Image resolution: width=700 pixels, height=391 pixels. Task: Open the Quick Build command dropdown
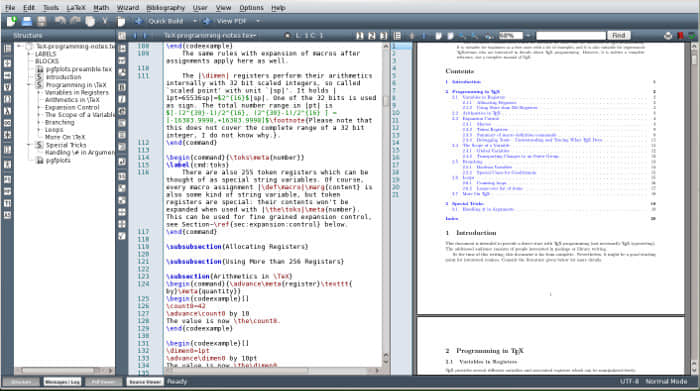(x=195, y=21)
